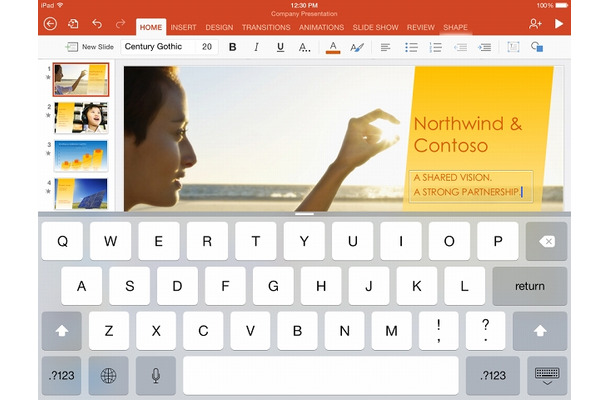This screenshot has width=610, height=400.
Task: Tap the slide 2 animation star
Action: [x=48, y=115]
